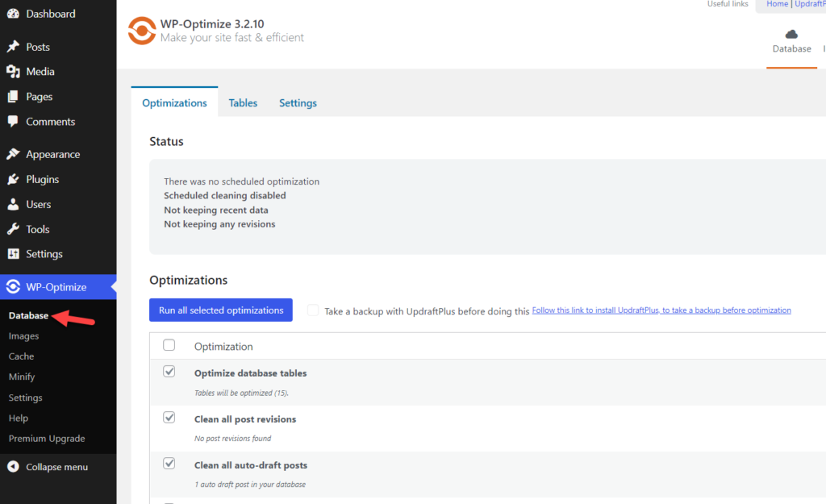Click the Dashboard gauge icon
Image resolution: width=826 pixels, height=504 pixels.
pos(13,14)
